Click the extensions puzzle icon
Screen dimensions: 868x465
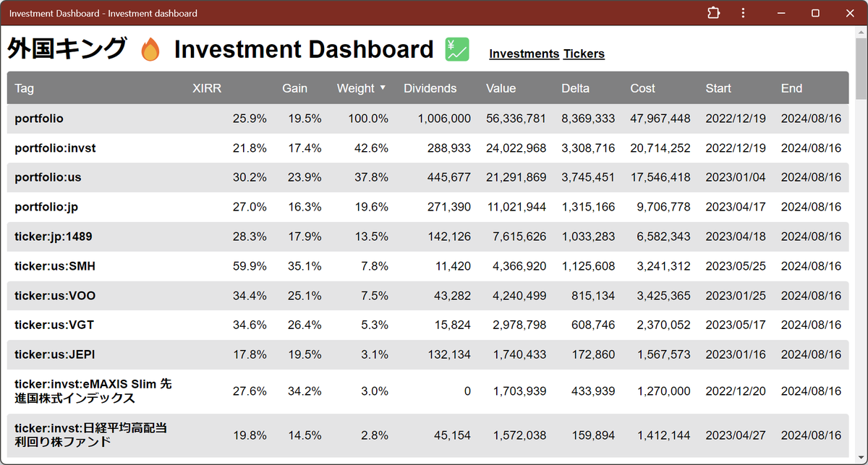coord(713,13)
